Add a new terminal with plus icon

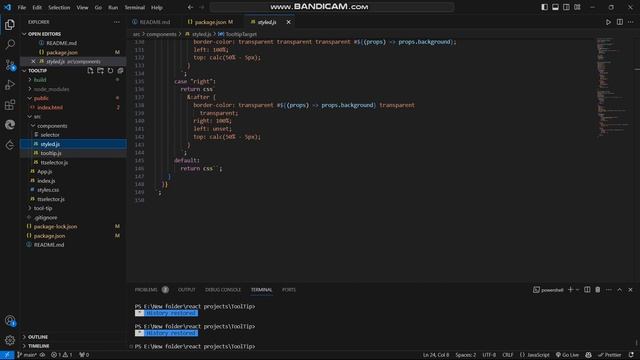[571, 290]
